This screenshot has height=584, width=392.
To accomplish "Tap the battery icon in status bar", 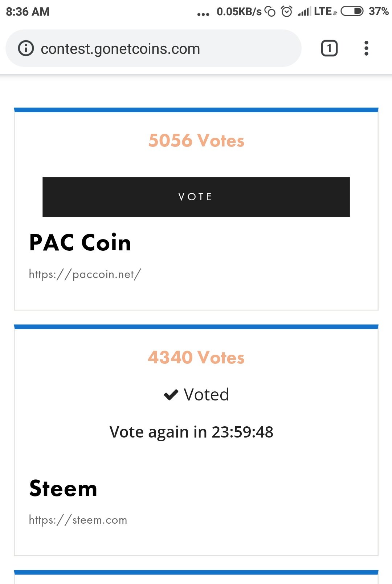I will click(x=352, y=11).
